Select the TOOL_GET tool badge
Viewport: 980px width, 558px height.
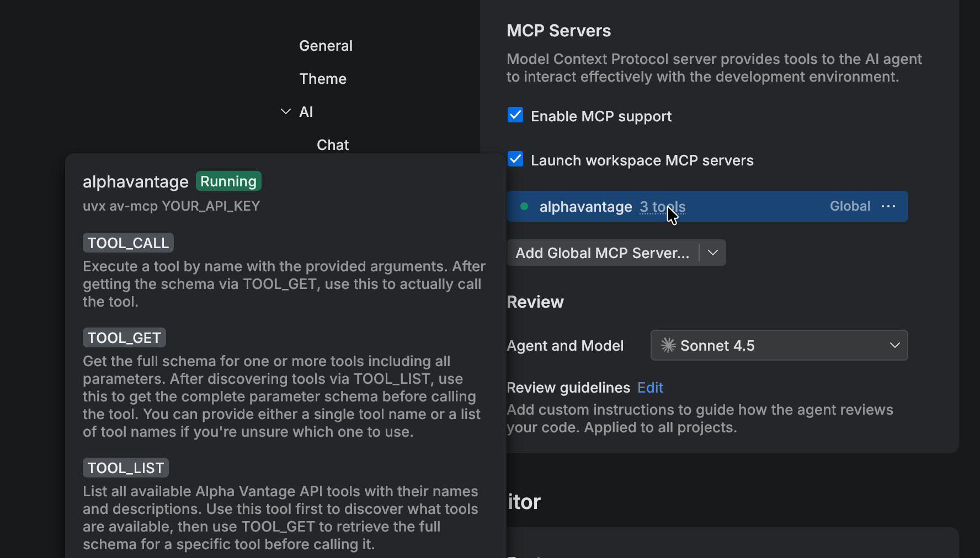tap(124, 337)
